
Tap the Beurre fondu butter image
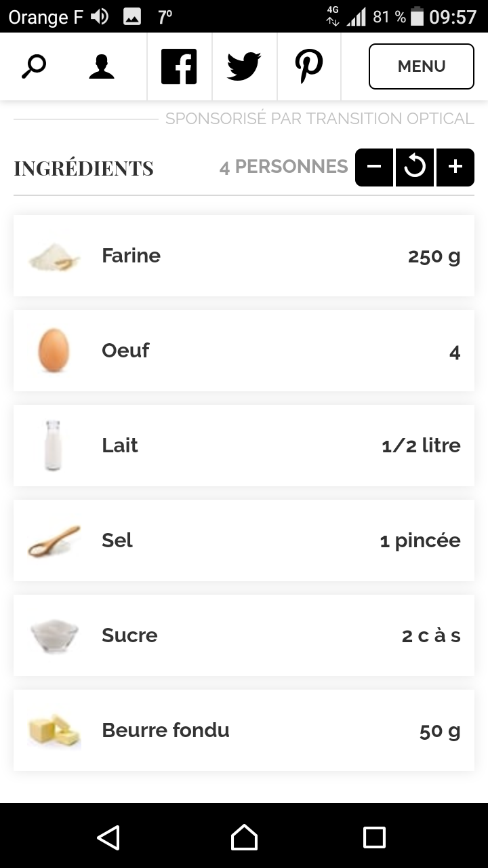click(x=54, y=730)
